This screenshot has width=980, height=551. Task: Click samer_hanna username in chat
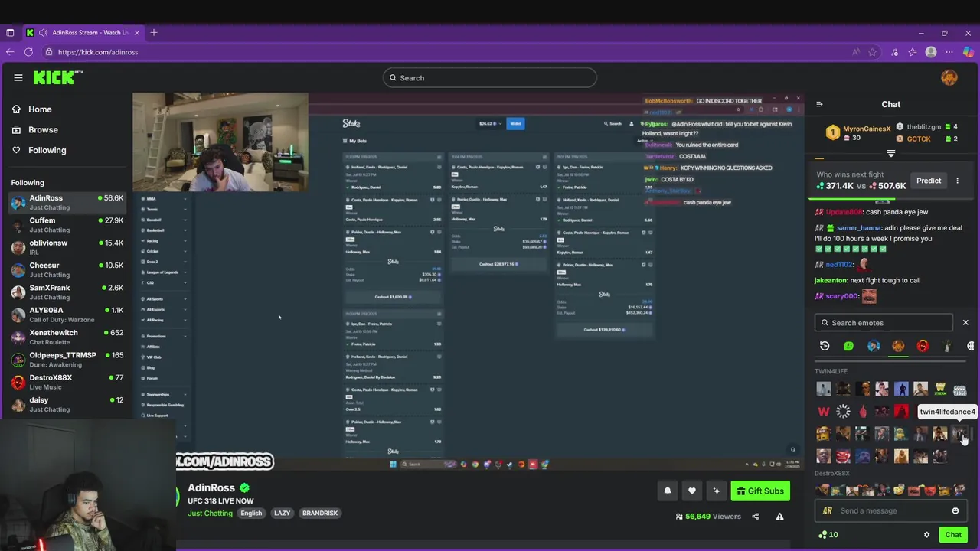858,227
